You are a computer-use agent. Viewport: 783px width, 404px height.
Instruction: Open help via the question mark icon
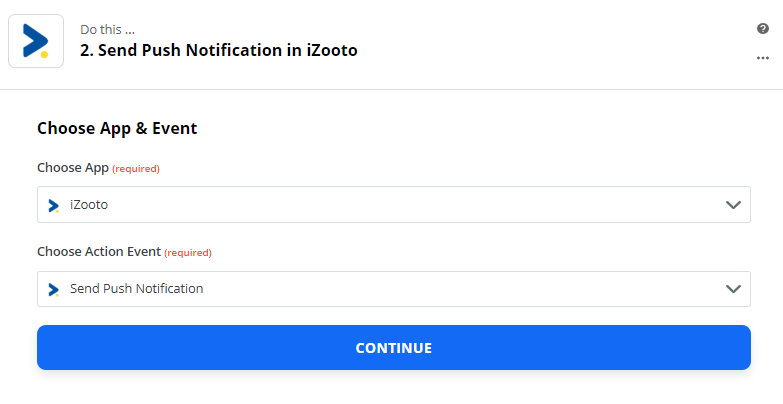[763, 29]
